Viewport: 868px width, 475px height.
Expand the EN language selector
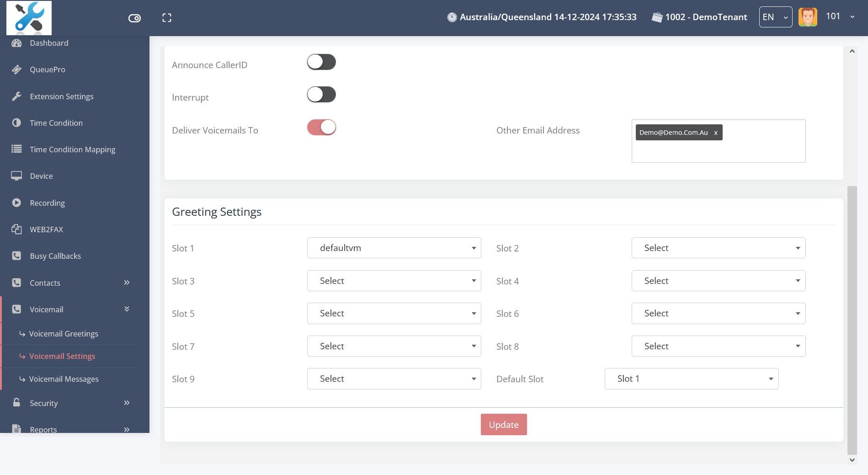775,16
